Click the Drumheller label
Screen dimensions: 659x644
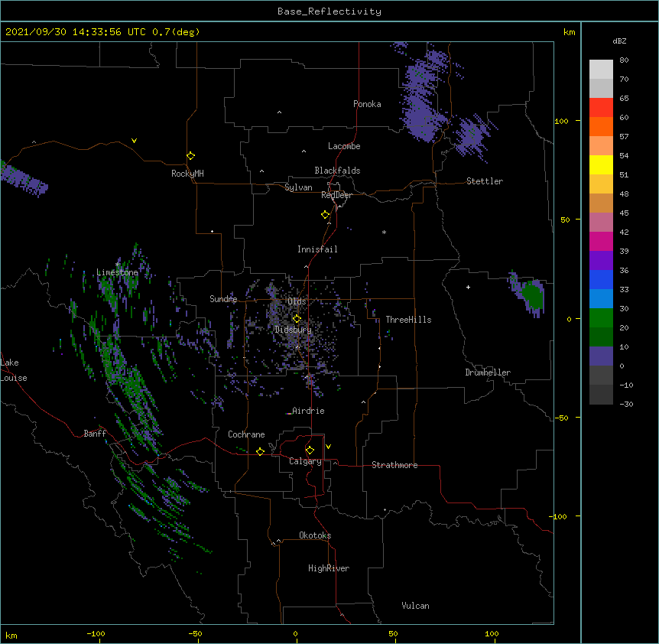point(488,372)
